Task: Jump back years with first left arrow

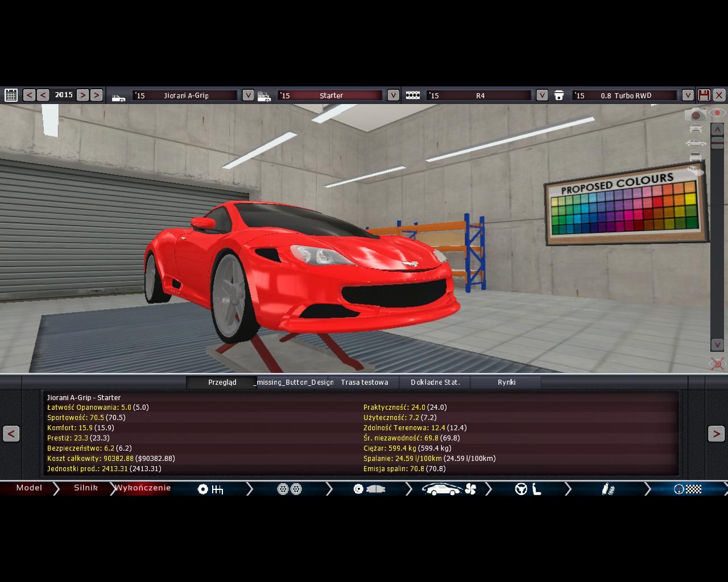Action: coord(29,95)
